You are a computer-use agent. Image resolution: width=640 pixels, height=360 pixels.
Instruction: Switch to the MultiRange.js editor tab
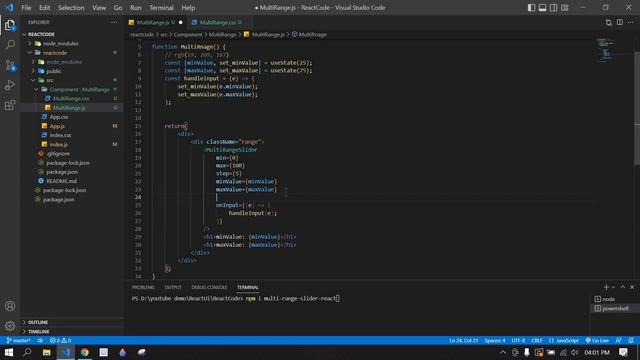(156, 22)
